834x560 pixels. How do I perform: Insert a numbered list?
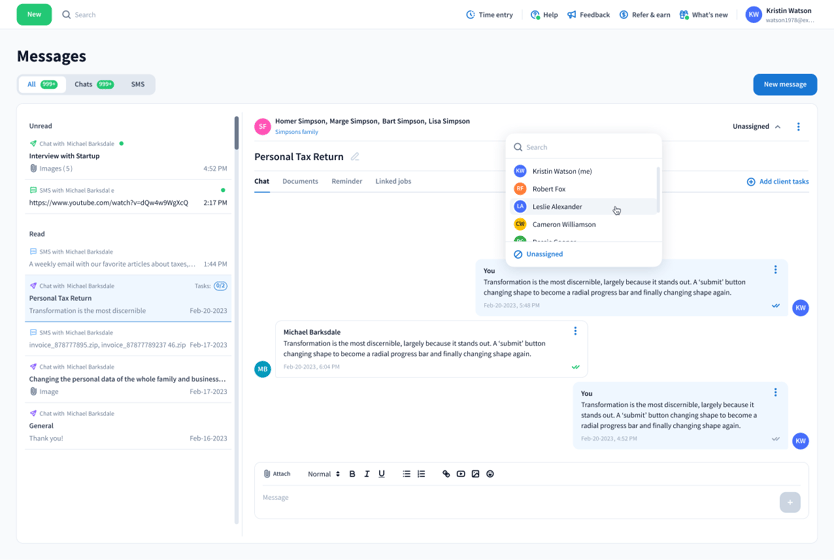(x=421, y=474)
